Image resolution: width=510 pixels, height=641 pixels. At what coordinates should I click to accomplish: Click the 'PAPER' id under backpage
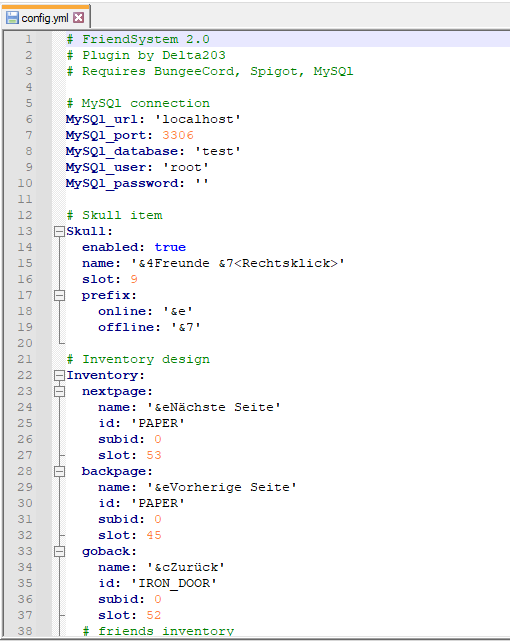pos(158,503)
